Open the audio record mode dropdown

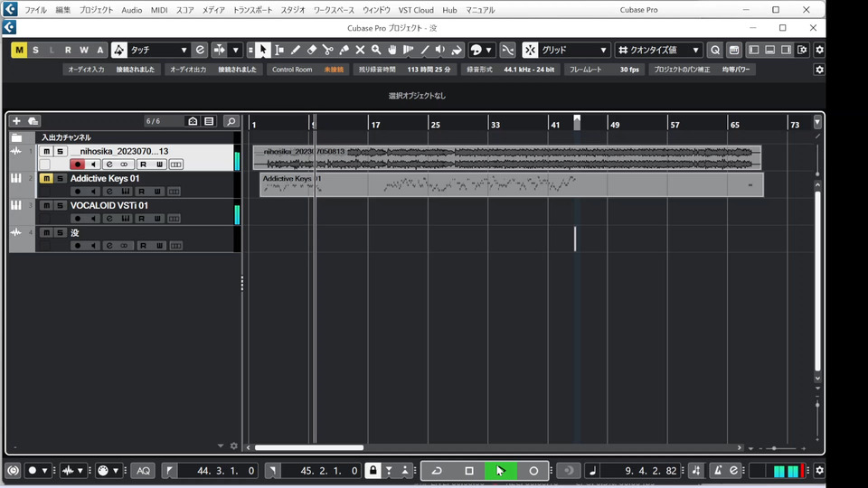click(x=73, y=471)
